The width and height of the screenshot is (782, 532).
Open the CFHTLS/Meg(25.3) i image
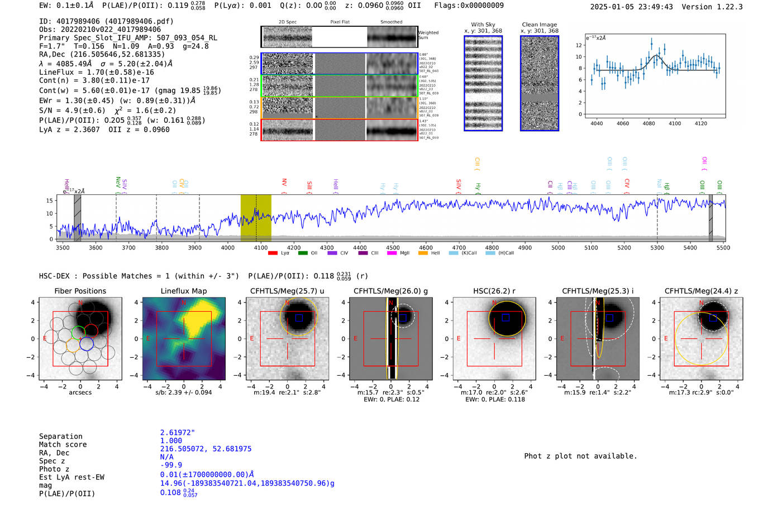pos(598,339)
